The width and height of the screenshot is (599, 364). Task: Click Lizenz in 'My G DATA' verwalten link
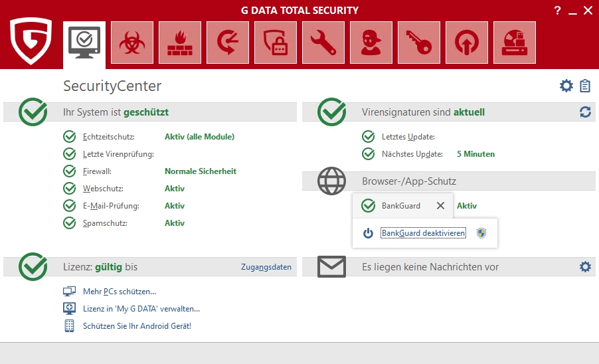(x=141, y=309)
